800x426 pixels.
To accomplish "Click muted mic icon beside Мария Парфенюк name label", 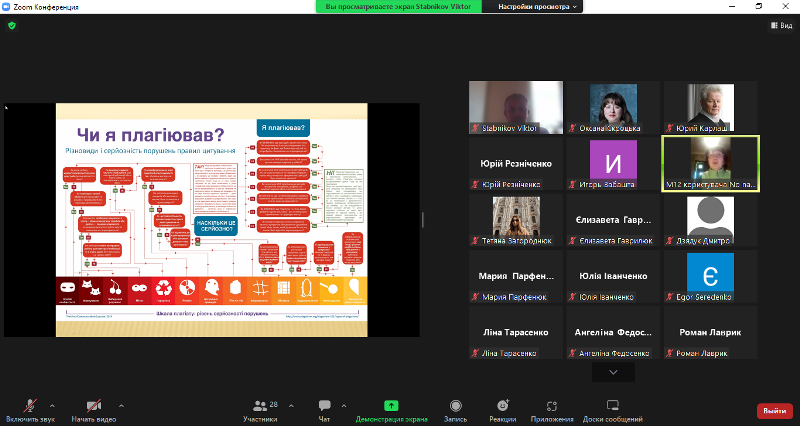I will [x=476, y=296].
